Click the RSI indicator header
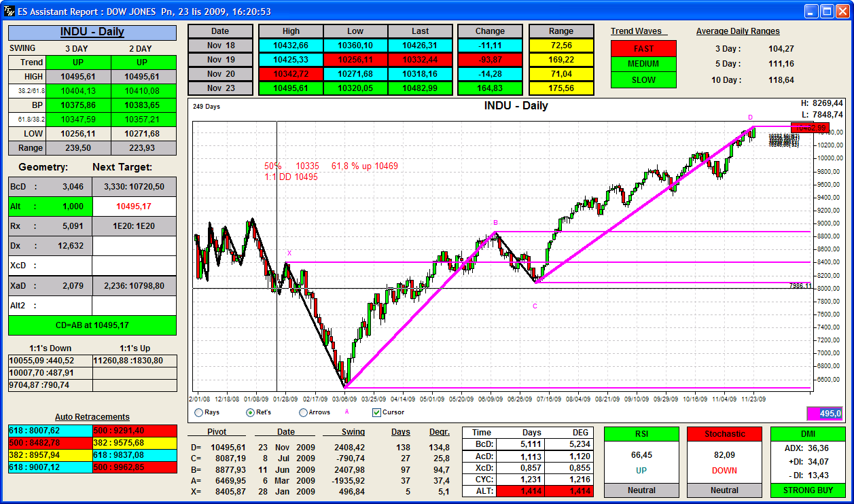This screenshot has width=854, height=504. pyautogui.click(x=641, y=434)
